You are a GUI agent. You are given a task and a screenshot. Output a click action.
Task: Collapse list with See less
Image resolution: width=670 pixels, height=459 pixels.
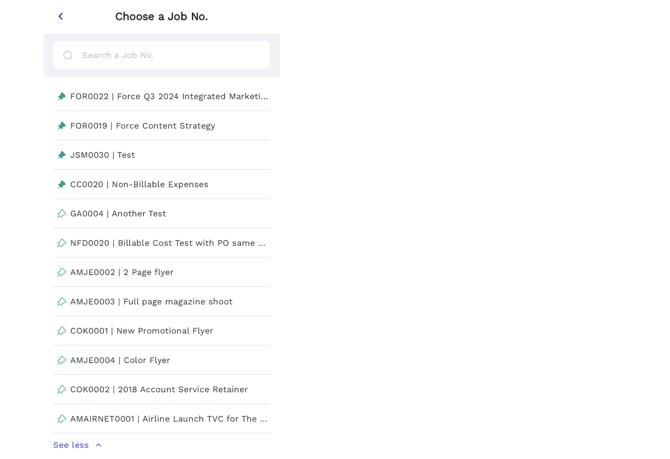71,445
